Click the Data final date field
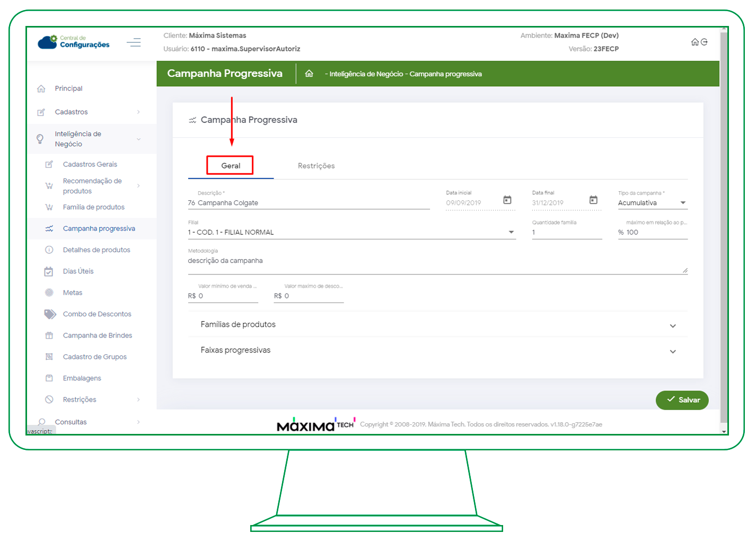 [x=558, y=203]
